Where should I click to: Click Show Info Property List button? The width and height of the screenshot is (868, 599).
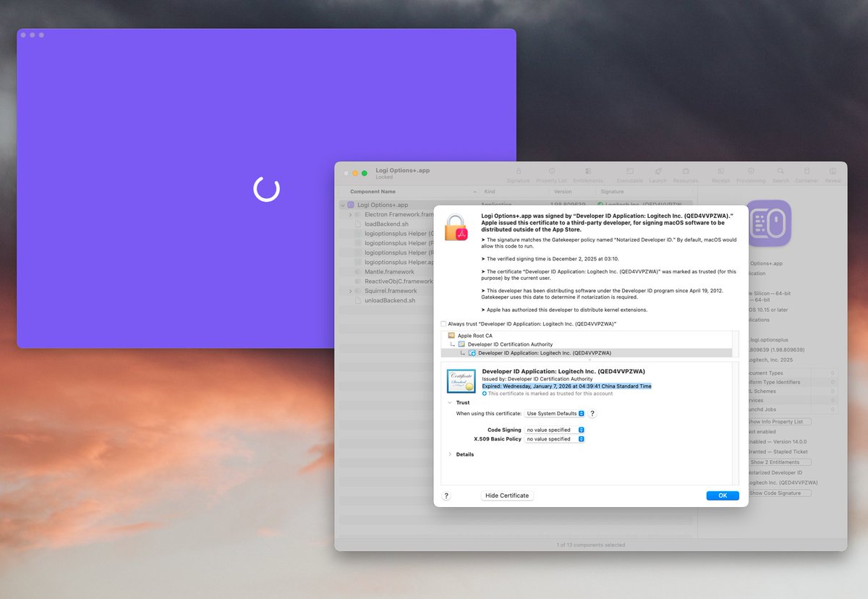coord(778,422)
